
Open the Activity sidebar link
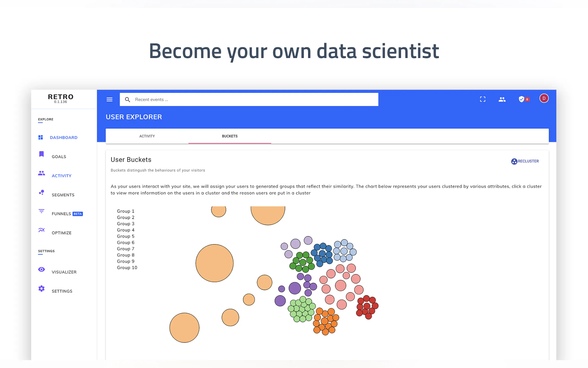62,176
